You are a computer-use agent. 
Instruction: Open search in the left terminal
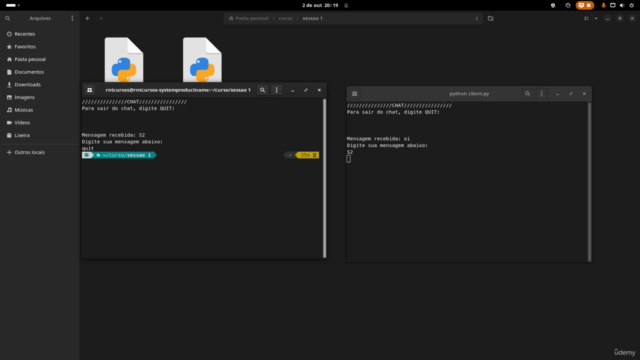(262, 90)
